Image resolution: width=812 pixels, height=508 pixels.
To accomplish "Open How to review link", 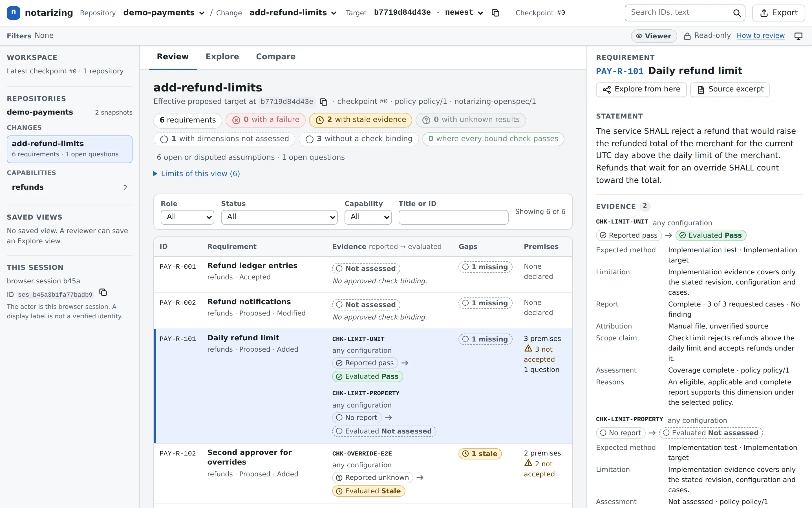I will [760, 36].
